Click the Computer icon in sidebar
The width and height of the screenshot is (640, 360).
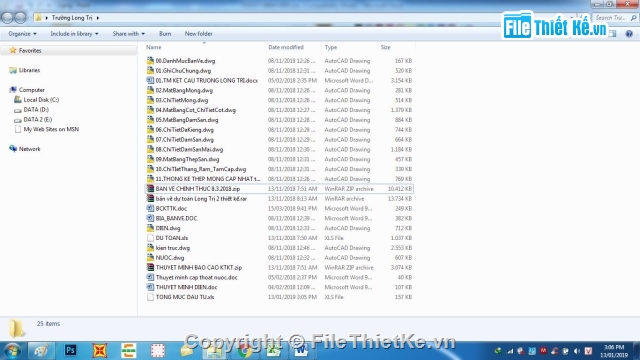(x=13, y=90)
